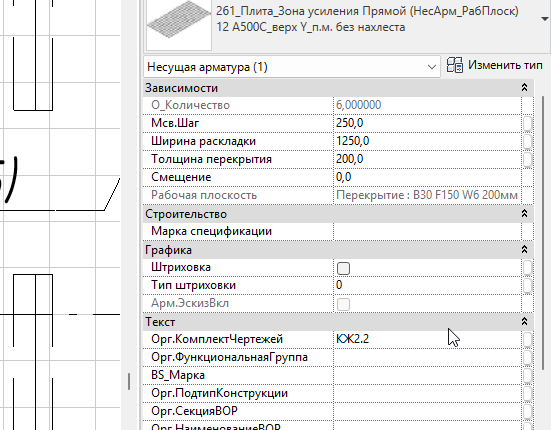Click the Орг.ФункциональнаяГруппа associate parameter button
The height and width of the screenshot is (430, 551).
[x=527, y=357]
